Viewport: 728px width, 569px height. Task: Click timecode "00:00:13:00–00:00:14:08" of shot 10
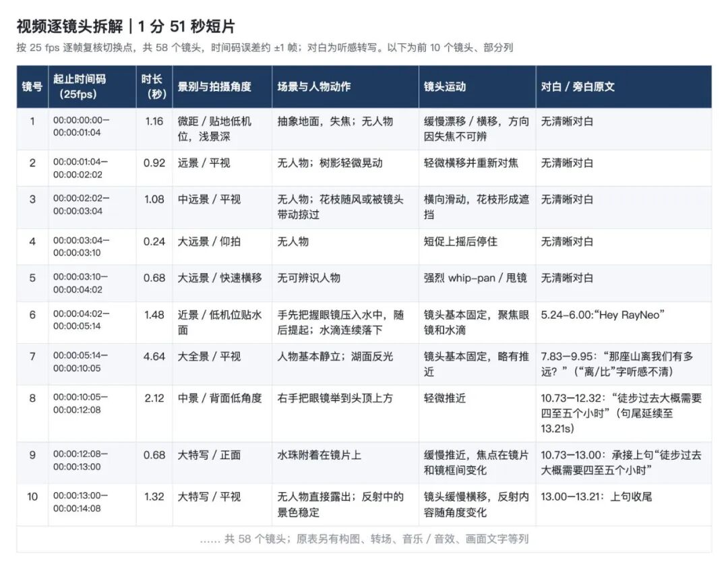coord(80,502)
